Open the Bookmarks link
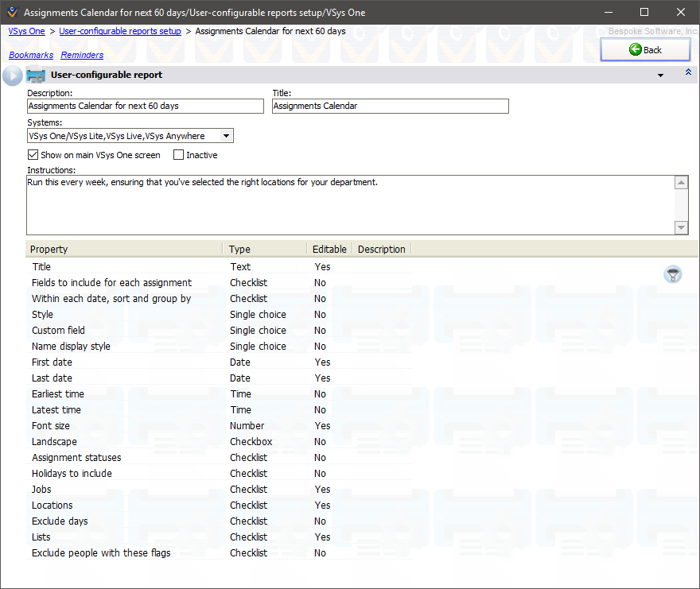This screenshot has height=589, width=700. pos(31,56)
